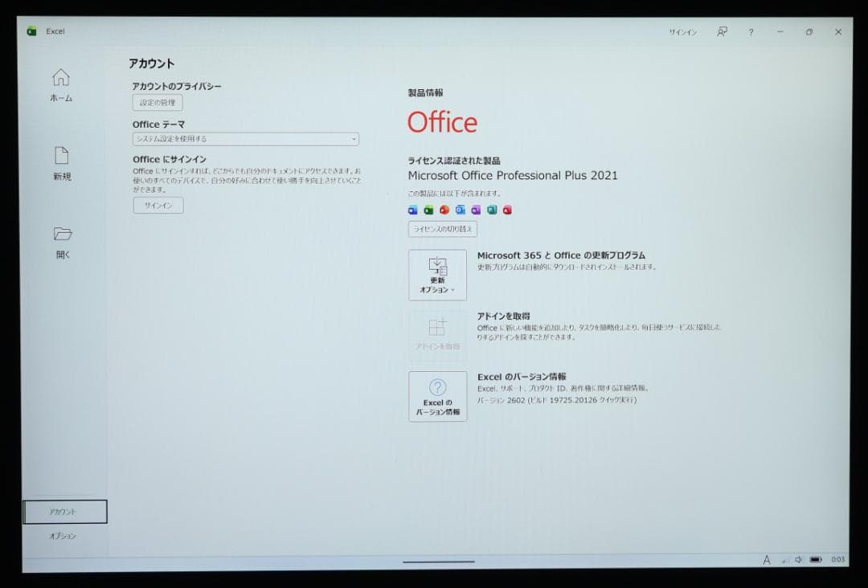The width and height of the screenshot is (868, 588).
Task: Click the アカウントのプライバシー heading
Action: click(x=177, y=86)
